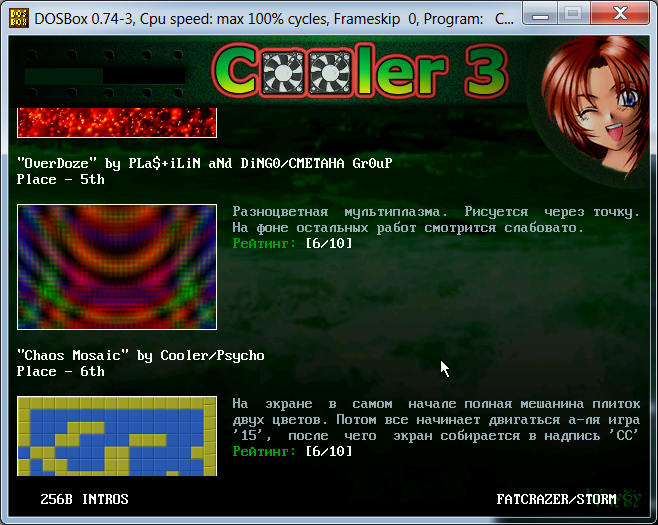The height and width of the screenshot is (525, 658).
Task: Close the DOSBox window
Action: click(x=620, y=13)
